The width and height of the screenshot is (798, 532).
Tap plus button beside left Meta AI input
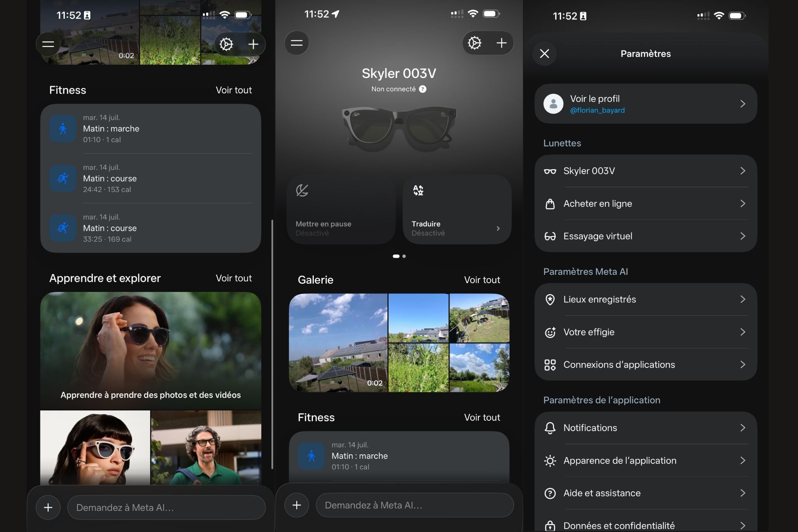coord(48,507)
